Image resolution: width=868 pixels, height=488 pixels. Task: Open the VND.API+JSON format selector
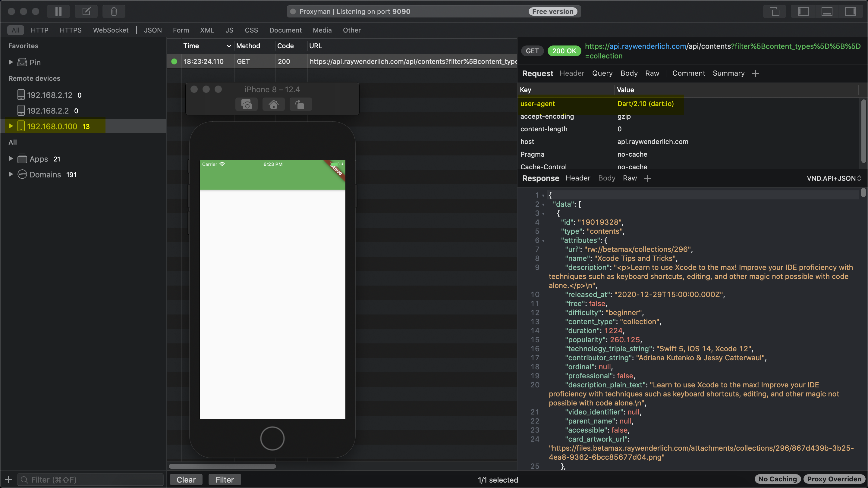tap(834, 178)
